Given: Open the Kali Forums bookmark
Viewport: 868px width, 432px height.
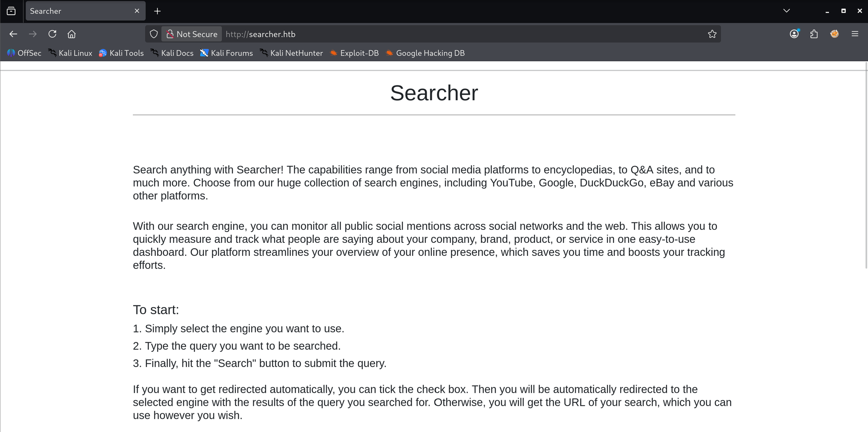Looking at the screenshot, I should 227,53.
